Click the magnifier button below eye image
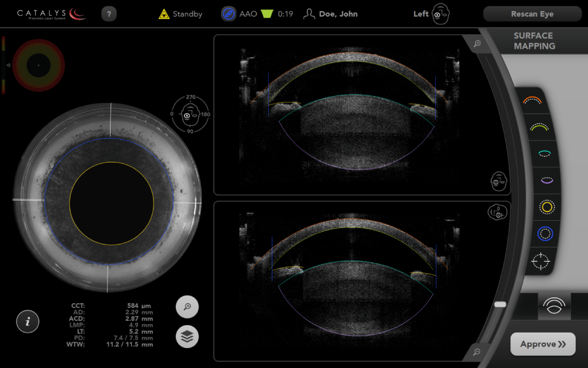 187,307
